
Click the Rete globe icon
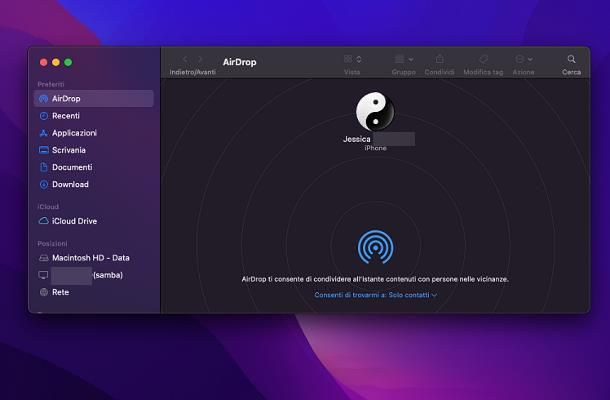(x=44, y=292)
